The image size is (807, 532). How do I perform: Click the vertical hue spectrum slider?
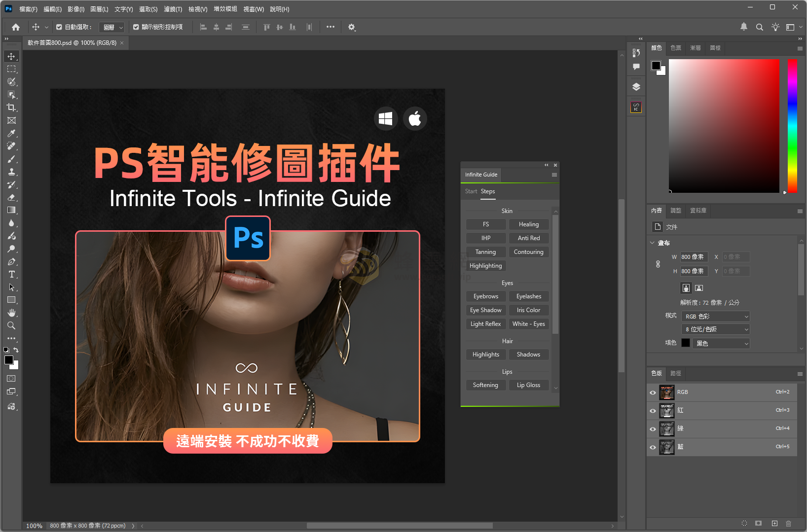792,126
